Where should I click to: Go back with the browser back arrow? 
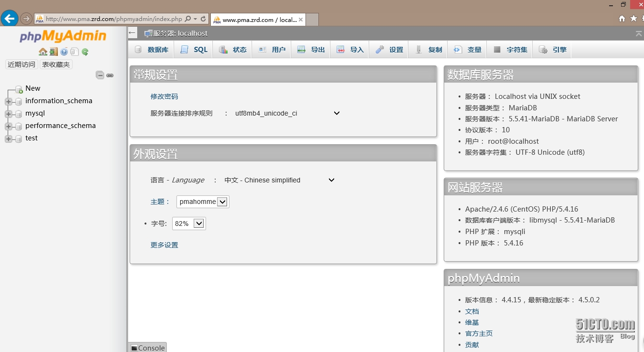(10, 19)
